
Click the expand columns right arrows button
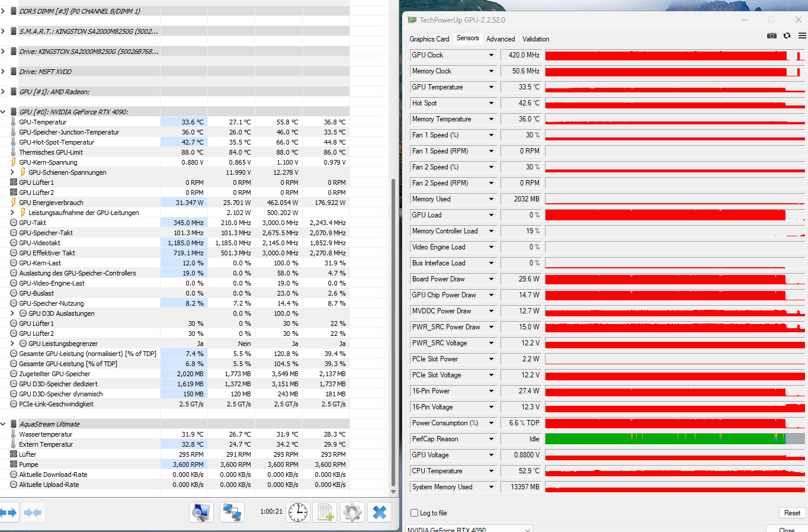tap(8, 512)
